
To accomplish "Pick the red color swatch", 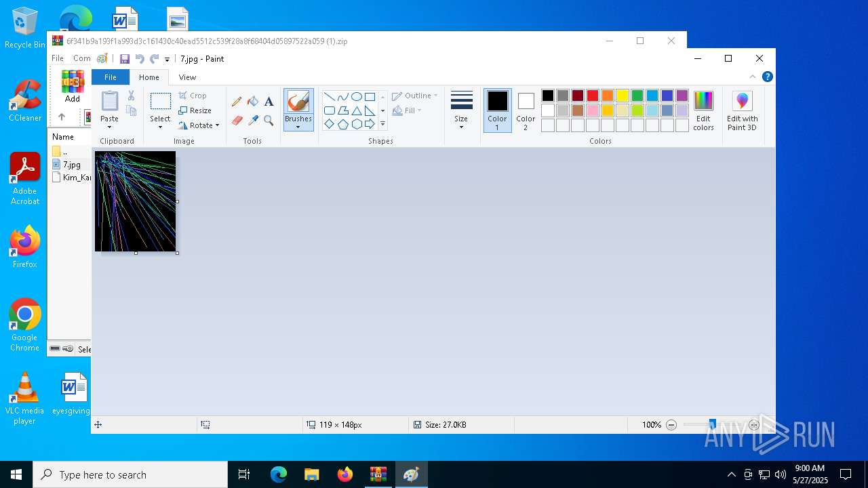I will coord(593,96).
